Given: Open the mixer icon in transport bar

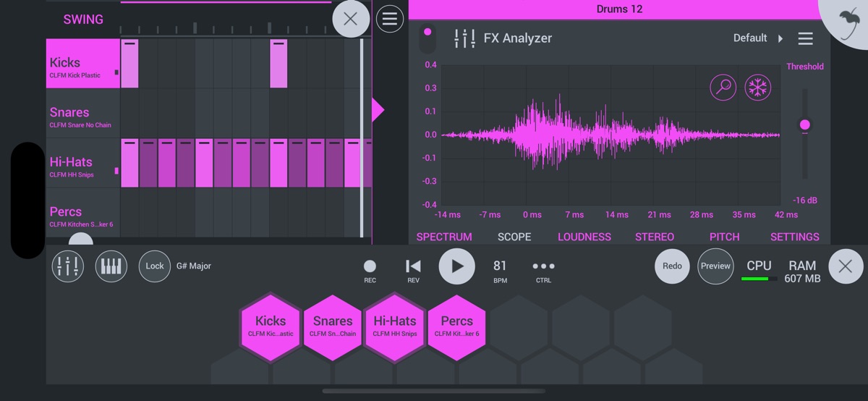Looking at the screenshot, I should coord(68,266).
